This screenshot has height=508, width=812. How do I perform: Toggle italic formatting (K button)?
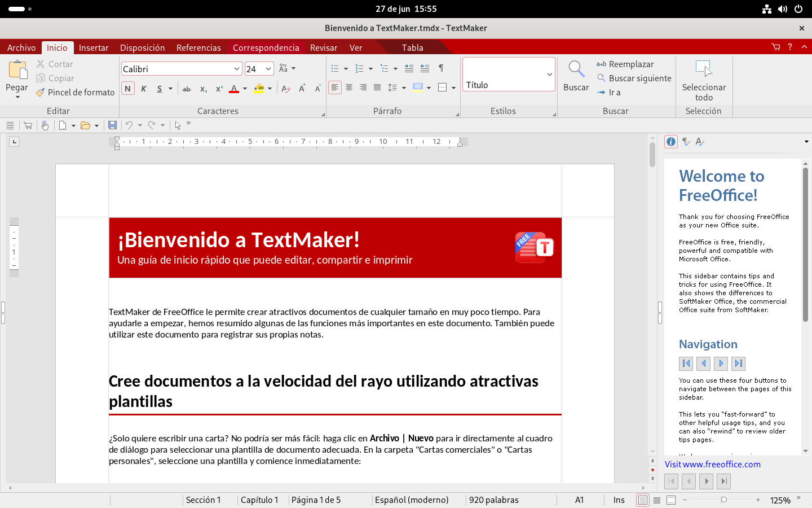(144, 89)
